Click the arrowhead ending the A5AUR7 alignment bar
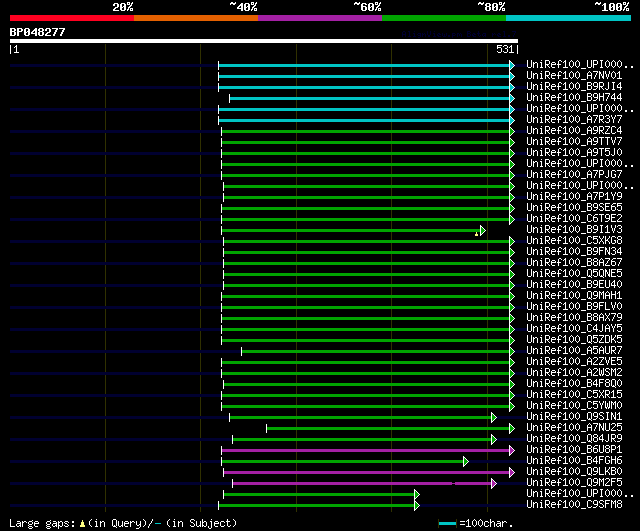 pyautogui.click(x=511, y=351)
